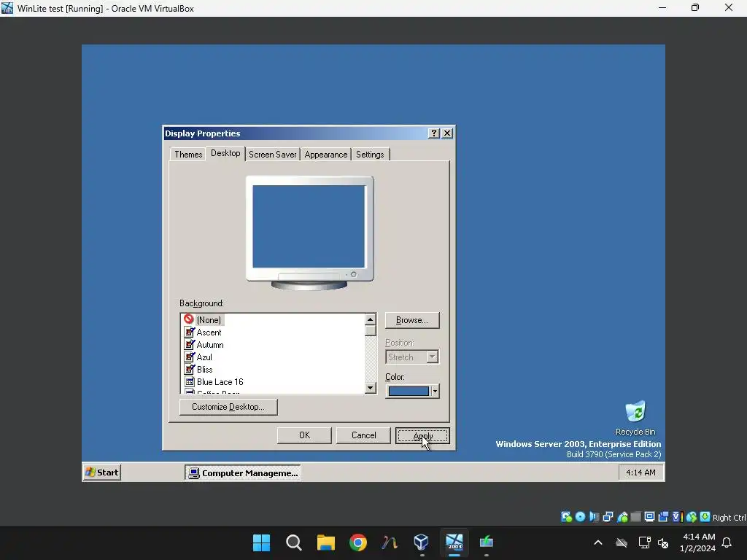Open the Windows 11 Start menu icon
Image resolution: width=747 pixels, height=560 pixels.
pos(261,542)
